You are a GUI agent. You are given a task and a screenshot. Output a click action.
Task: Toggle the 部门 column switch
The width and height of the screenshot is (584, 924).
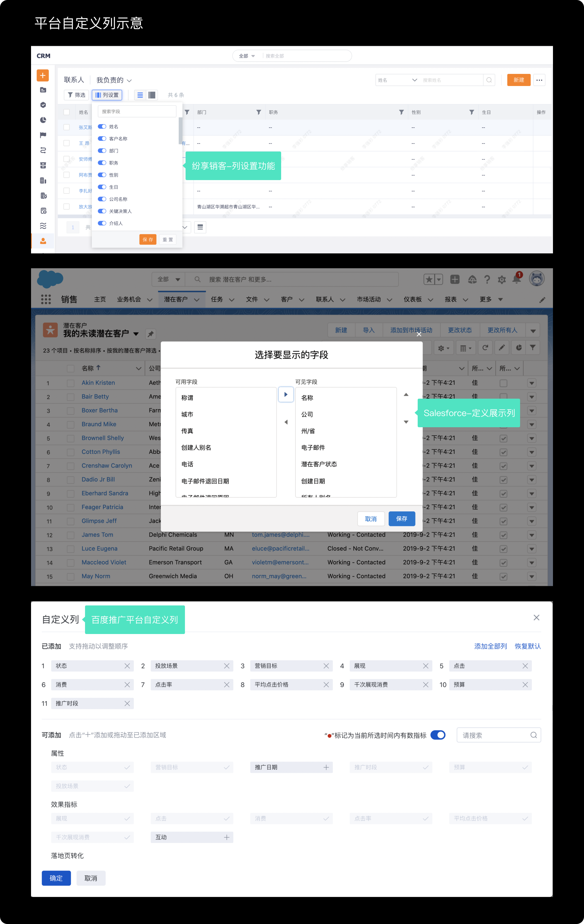(x=102, y=150)
